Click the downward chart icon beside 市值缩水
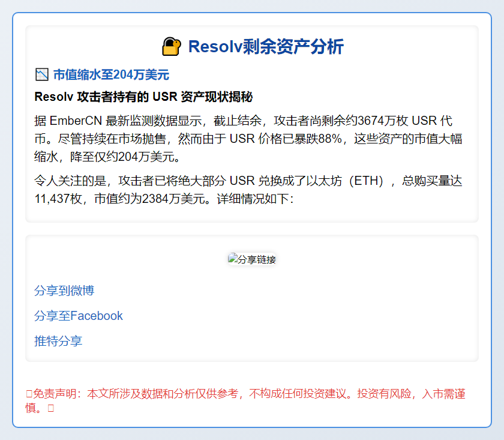The height and width of the screenshot is (440, 504). 42,74
